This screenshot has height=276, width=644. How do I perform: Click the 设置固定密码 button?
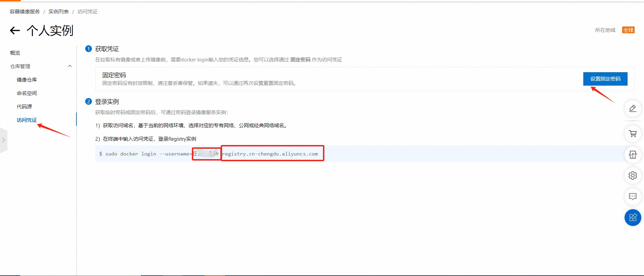click(605, 79)
